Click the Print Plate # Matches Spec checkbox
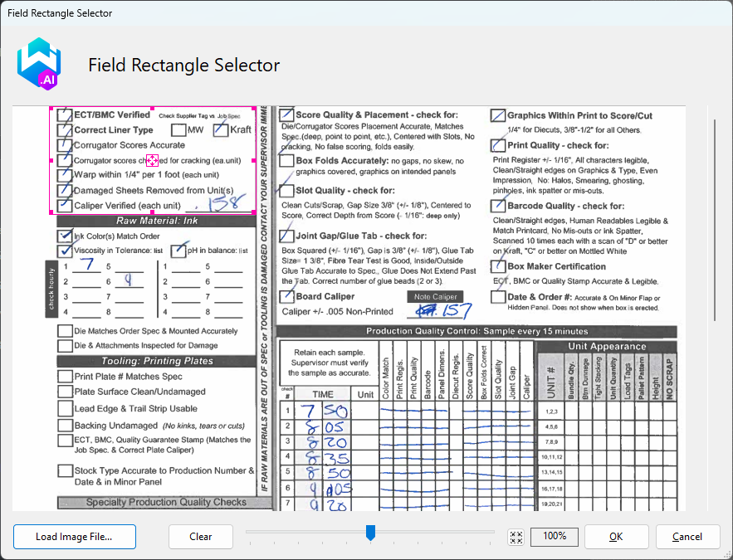The image size is (733, 560). click(x=65, y=377)
